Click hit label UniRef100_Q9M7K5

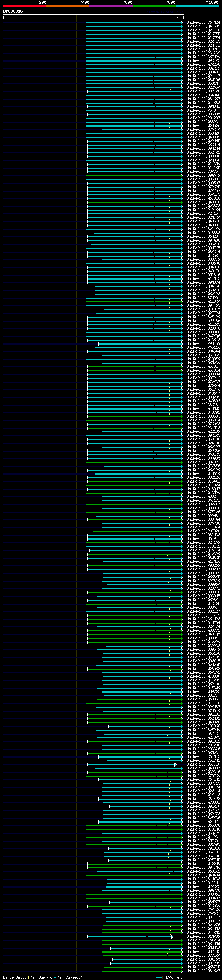tap(203, 248)
